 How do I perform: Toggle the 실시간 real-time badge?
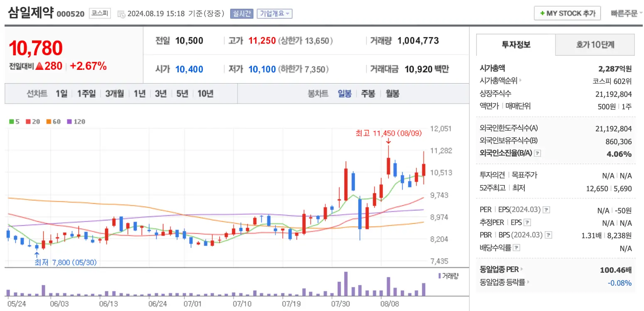241,13
